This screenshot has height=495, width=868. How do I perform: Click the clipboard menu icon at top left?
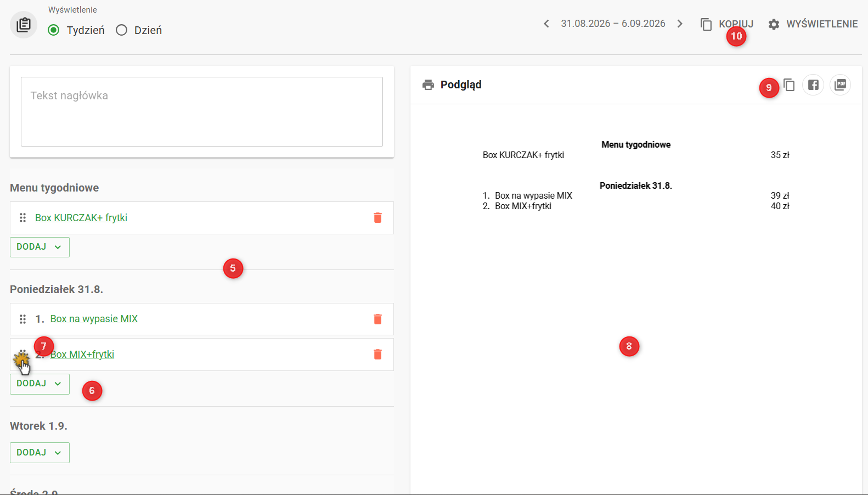click(x=24, y=25)
